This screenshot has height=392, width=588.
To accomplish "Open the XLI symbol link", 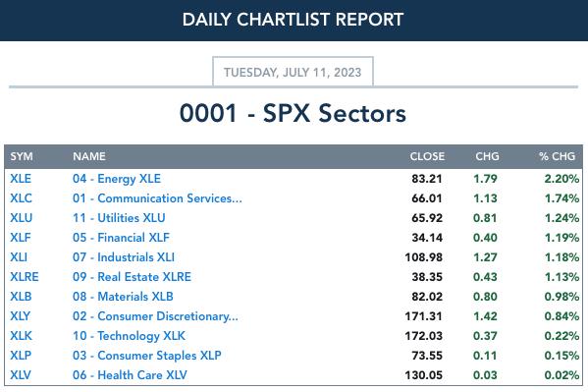I will [19, 257].
